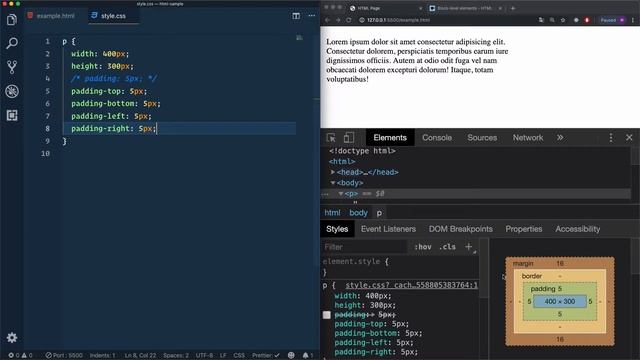The width and height of the screenshot is (640, 360).
Task: Open the Source Control view
Action: coord(12,67)
